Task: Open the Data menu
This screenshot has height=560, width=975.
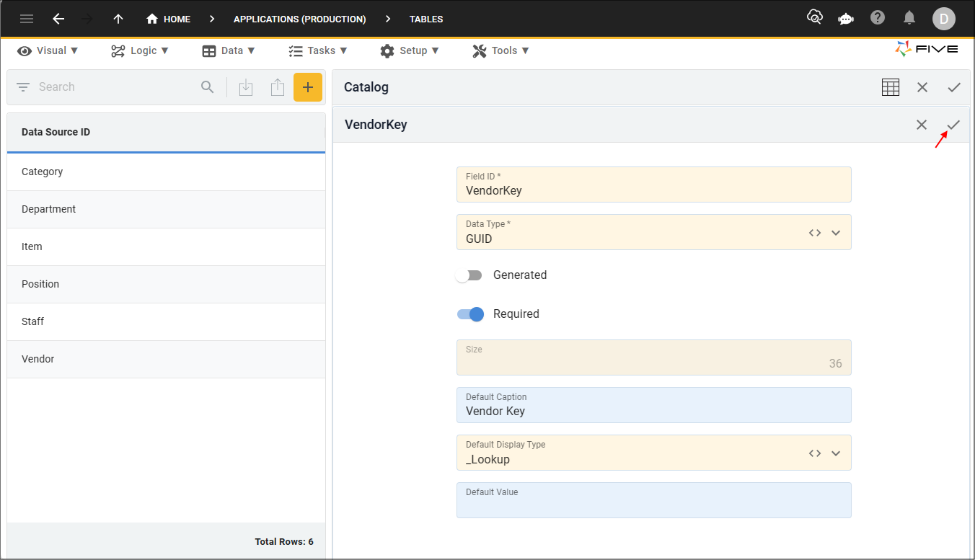Action: (229, 50)
